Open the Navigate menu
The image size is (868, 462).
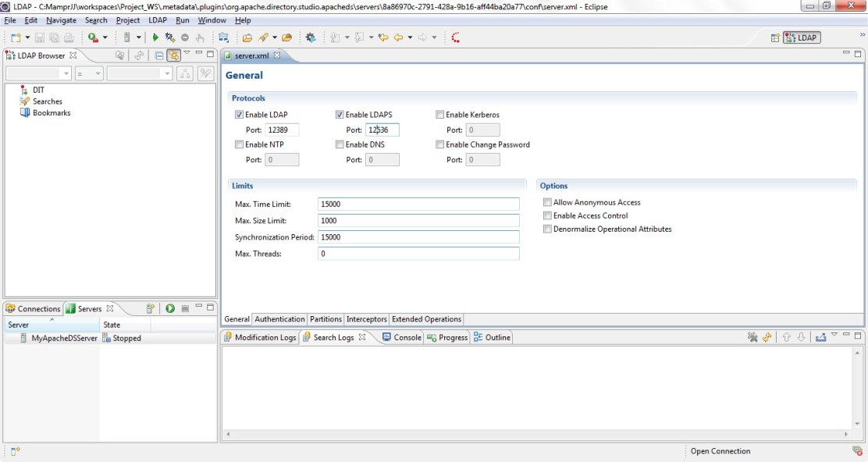61,20
